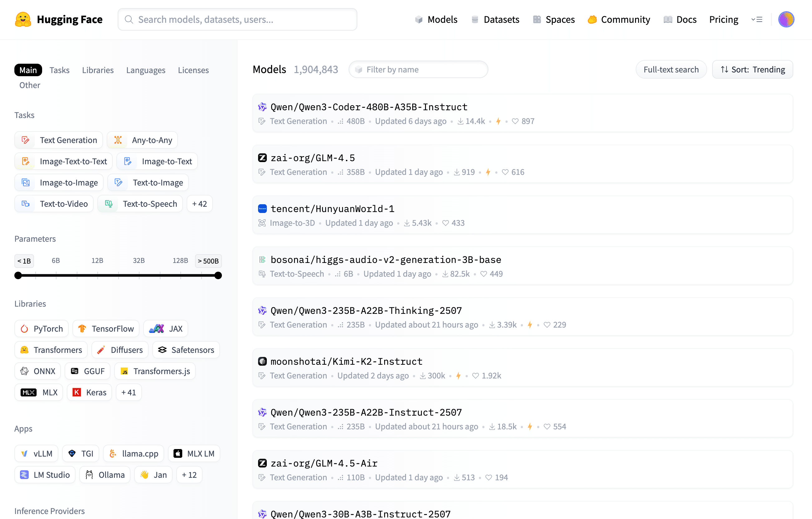Open the Datasets navigation item
Image resolution: width=812 pixels, height=519 pixels.
click(495, 19)
